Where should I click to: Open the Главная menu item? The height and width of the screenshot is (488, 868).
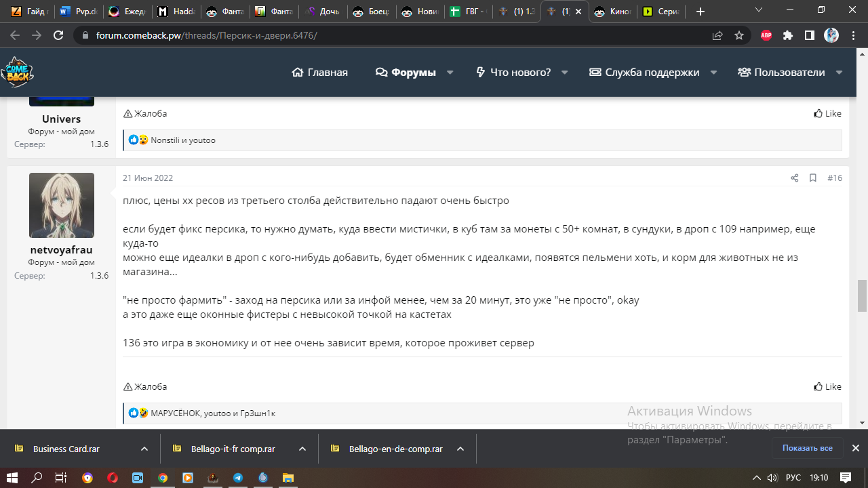319,73
